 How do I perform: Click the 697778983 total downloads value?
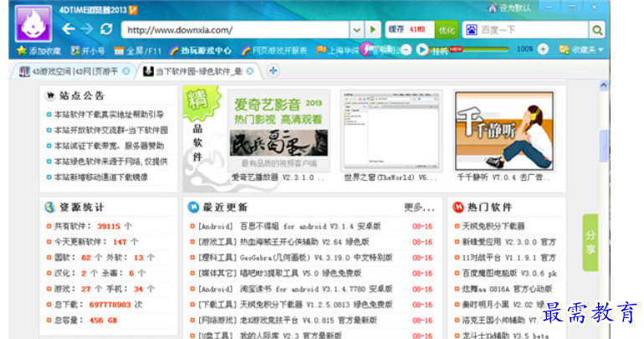[x=110, y=305]
